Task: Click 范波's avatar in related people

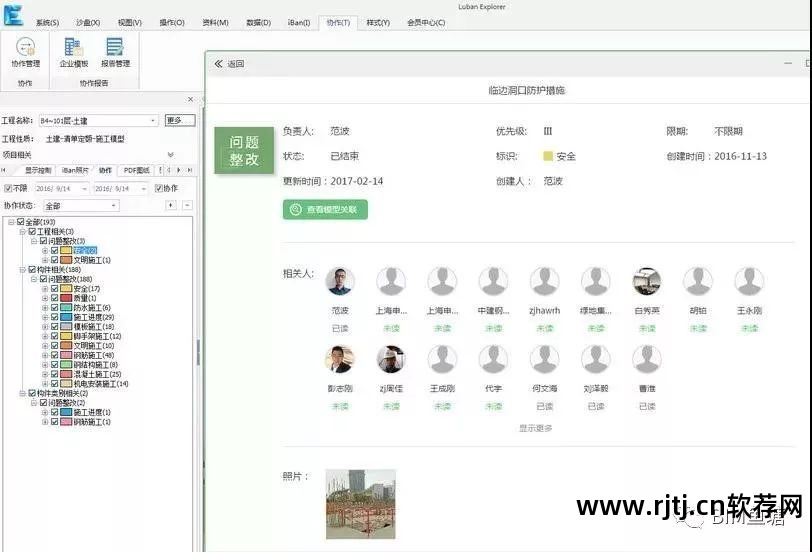Action: point(340,281)
